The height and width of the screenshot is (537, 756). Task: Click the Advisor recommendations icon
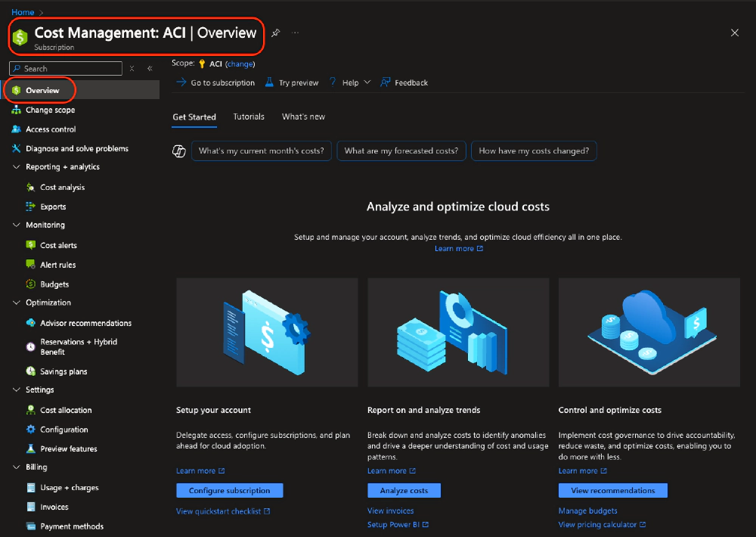pyautogui.click(x=31, y=323)
